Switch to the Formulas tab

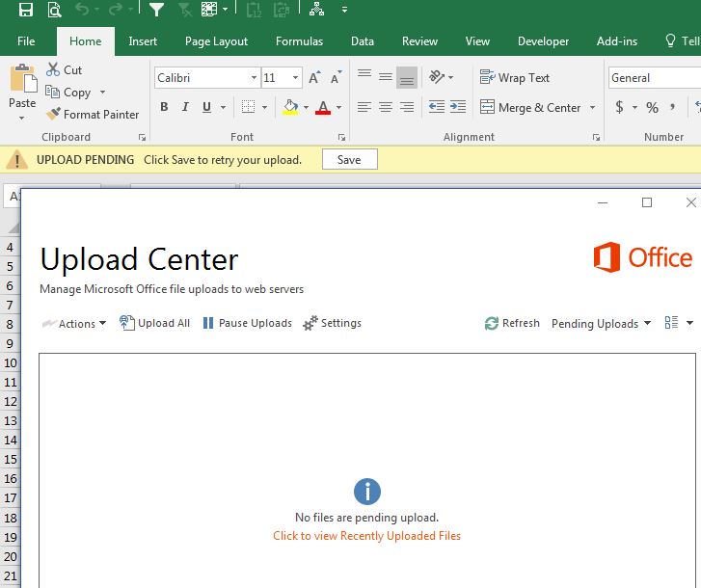coord(299,41)
